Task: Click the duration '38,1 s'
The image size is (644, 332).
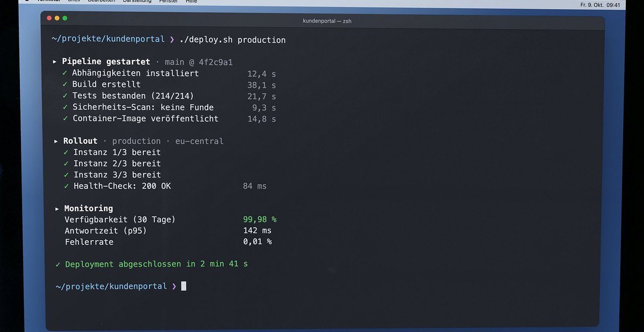Action: 261,85
